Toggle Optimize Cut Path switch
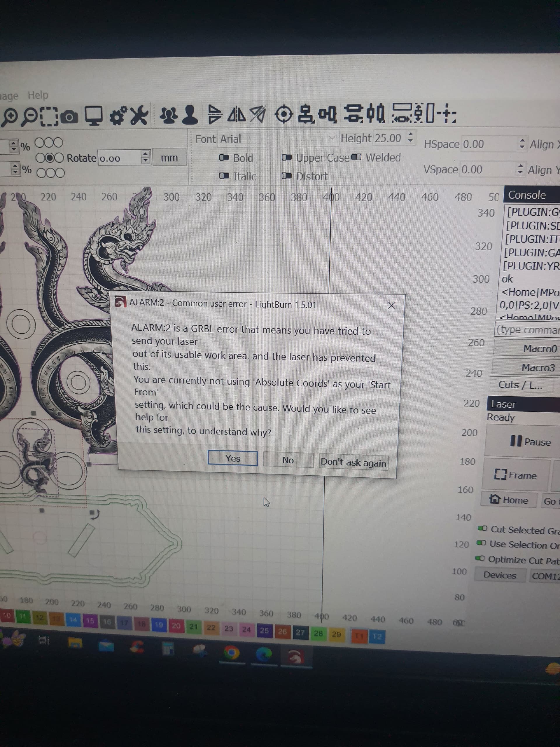This screenshot has width=560, height=747. (480, 558)
